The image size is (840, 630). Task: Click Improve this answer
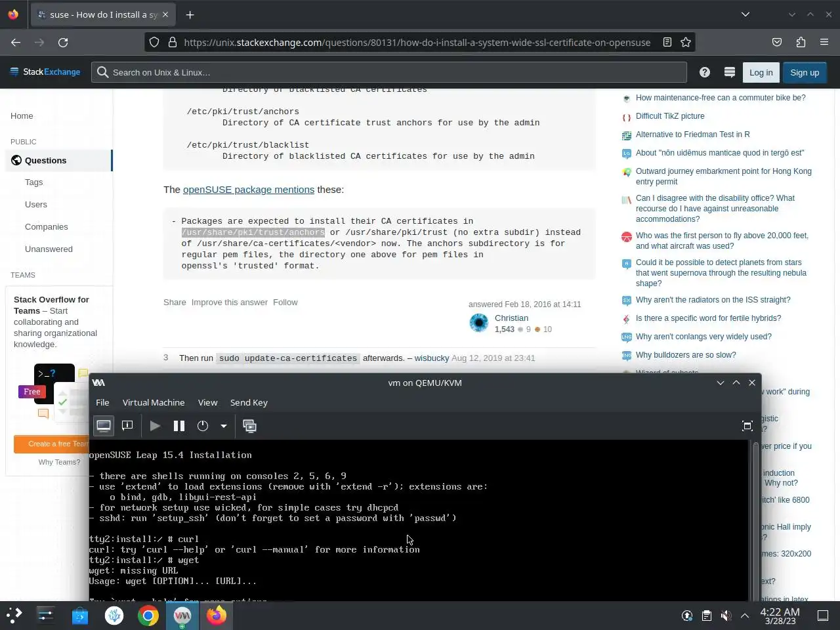coord(230,303)
